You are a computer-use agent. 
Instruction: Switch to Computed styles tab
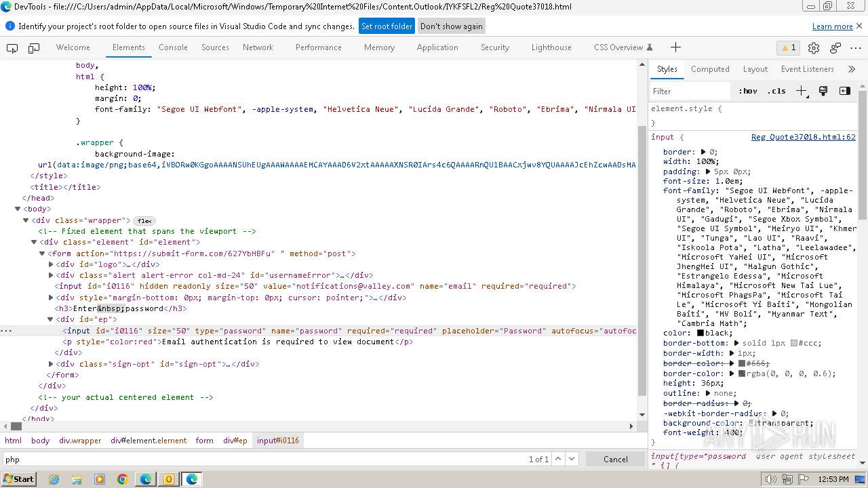tap(710, 69)
